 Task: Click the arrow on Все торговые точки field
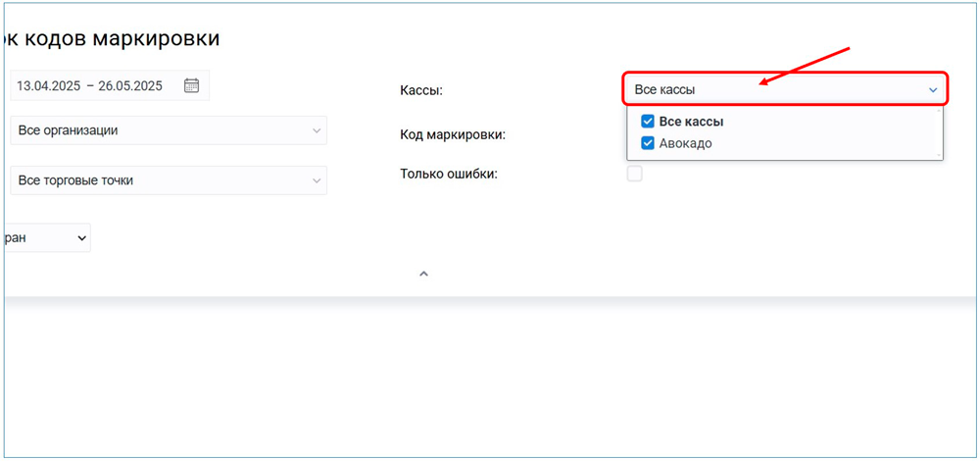tap(316, 180)
